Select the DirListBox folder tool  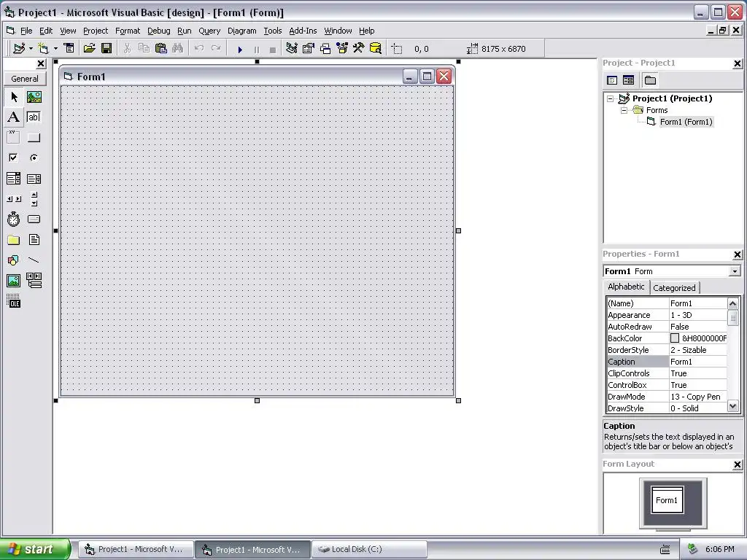pos(14,240)
